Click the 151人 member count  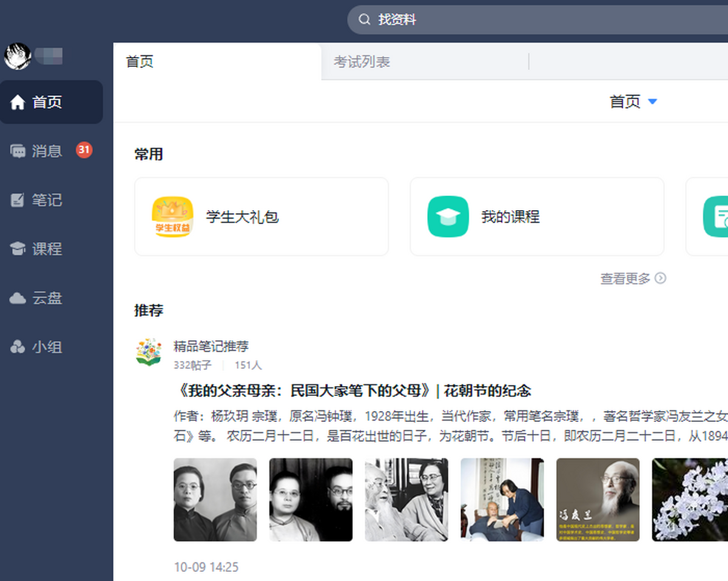[x=248, y=365]
